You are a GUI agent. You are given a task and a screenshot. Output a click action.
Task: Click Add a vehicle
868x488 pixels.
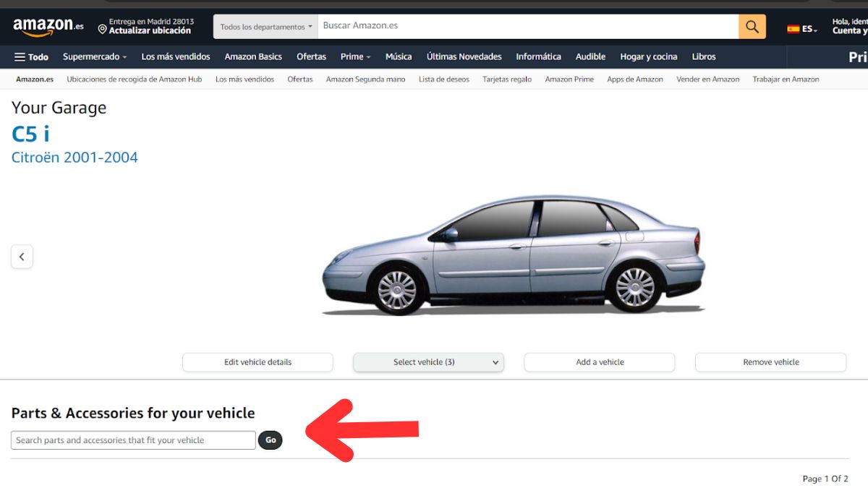pyautogui.click(x=599, y=361)
